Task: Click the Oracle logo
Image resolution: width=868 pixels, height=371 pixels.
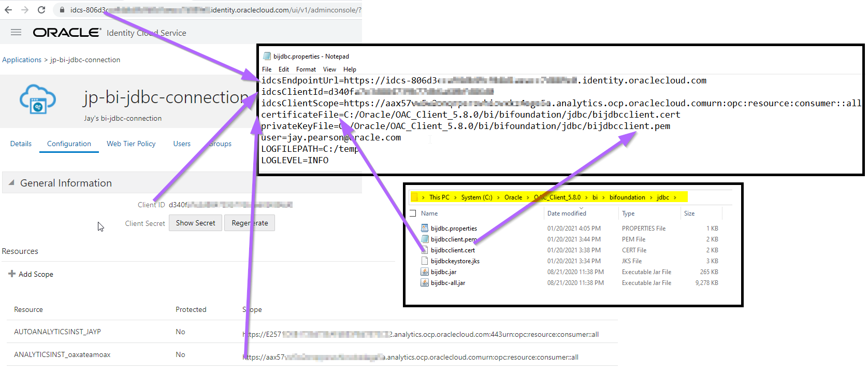Action: (67, 33)
